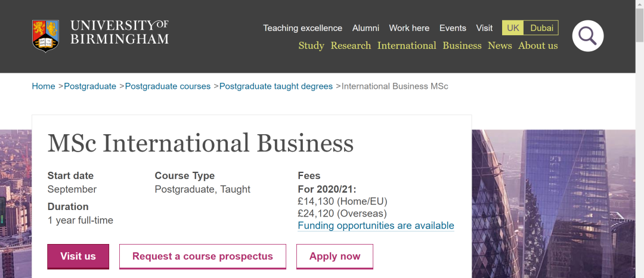Open the Study menu

[311, 45]
